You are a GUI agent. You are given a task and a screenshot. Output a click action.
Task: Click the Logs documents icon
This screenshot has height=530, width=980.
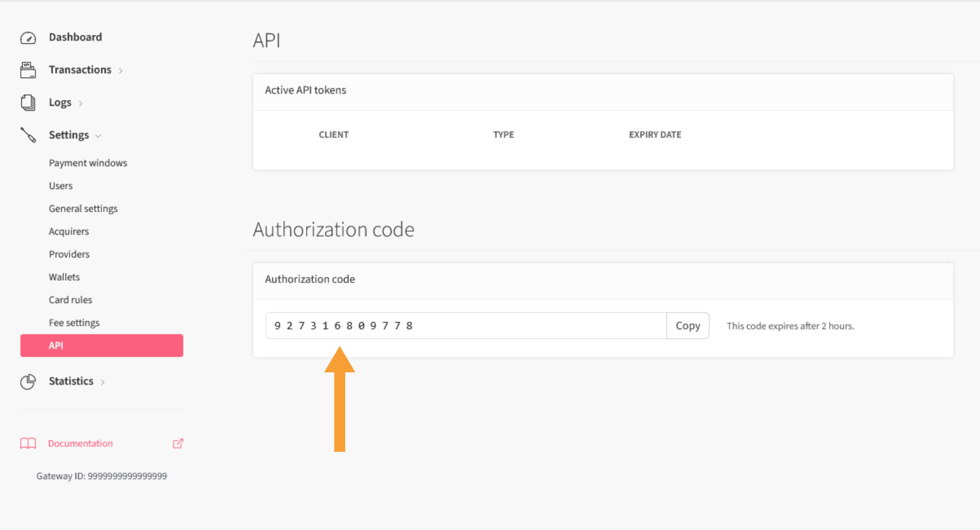(28, 103)
